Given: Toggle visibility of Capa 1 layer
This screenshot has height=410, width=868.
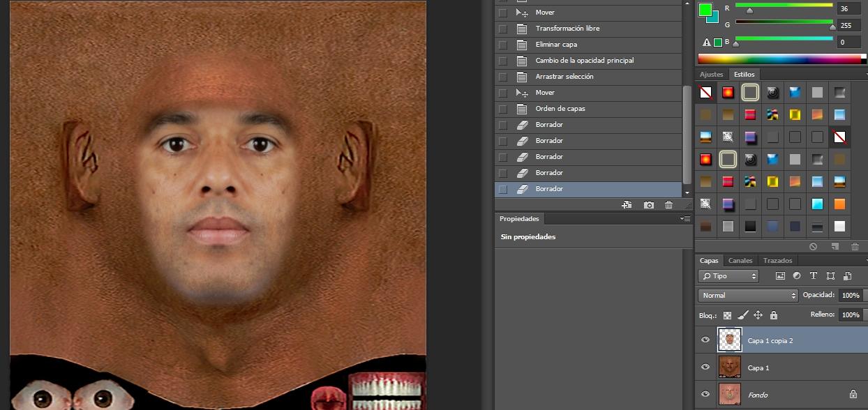Looking at the screenshot, I should (705, 367).
